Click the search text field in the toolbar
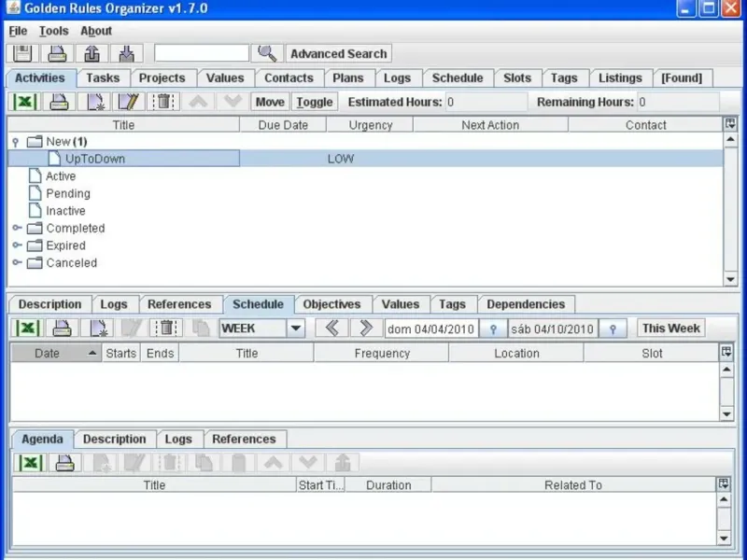 pos(202,53)
